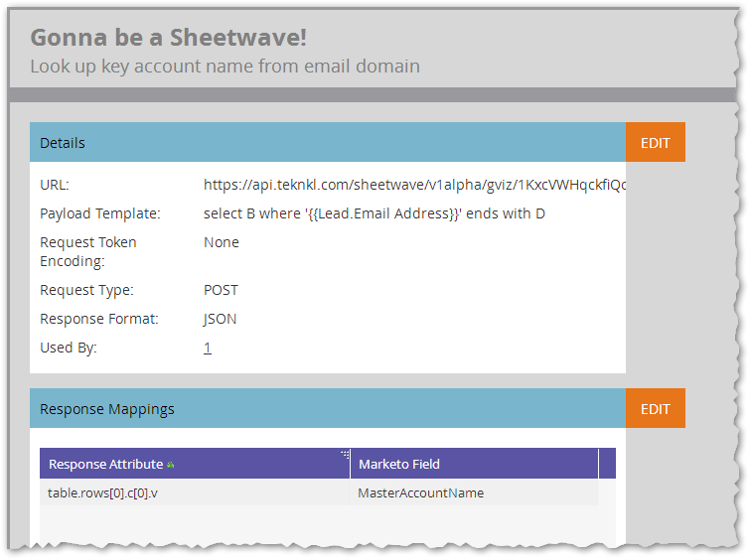This screenshot has height=560, width=751.
Task: Sort by Response Attribute column header
Action: (x=195, y=464)
